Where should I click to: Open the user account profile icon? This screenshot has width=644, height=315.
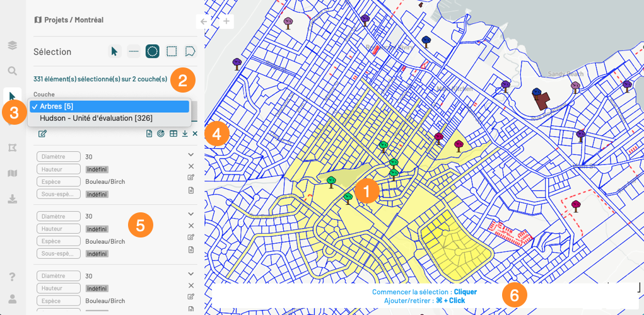[12, 298]
